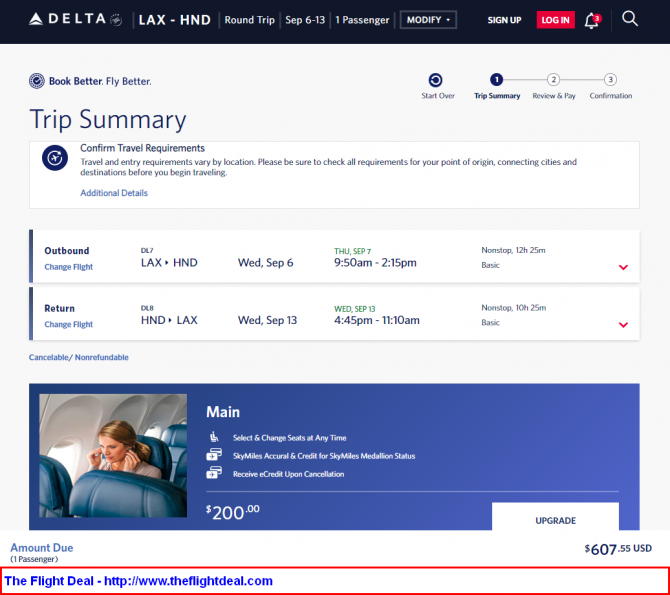This screenshot has width=670, height=595.
Task: Open the MODIFY dropdown
Action: pos(428,20)
